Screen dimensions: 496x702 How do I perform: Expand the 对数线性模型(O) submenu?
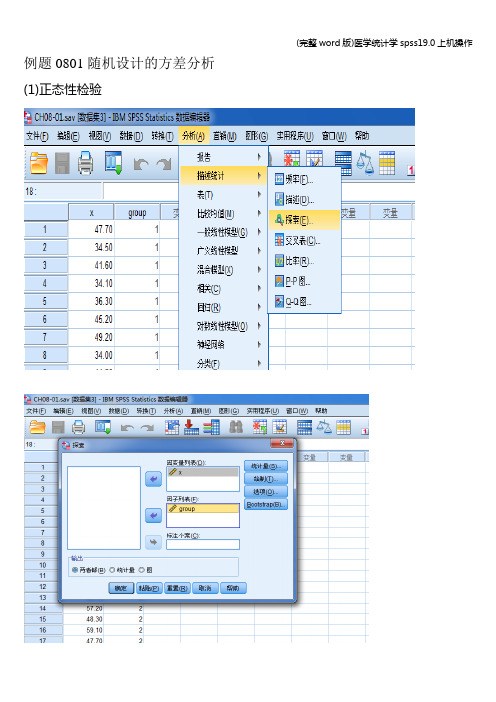click(223, 326)
